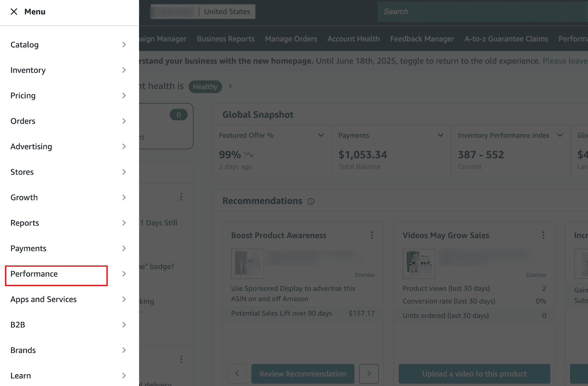Click the $1,053.34 total balance value

click(x=363, y=155)
